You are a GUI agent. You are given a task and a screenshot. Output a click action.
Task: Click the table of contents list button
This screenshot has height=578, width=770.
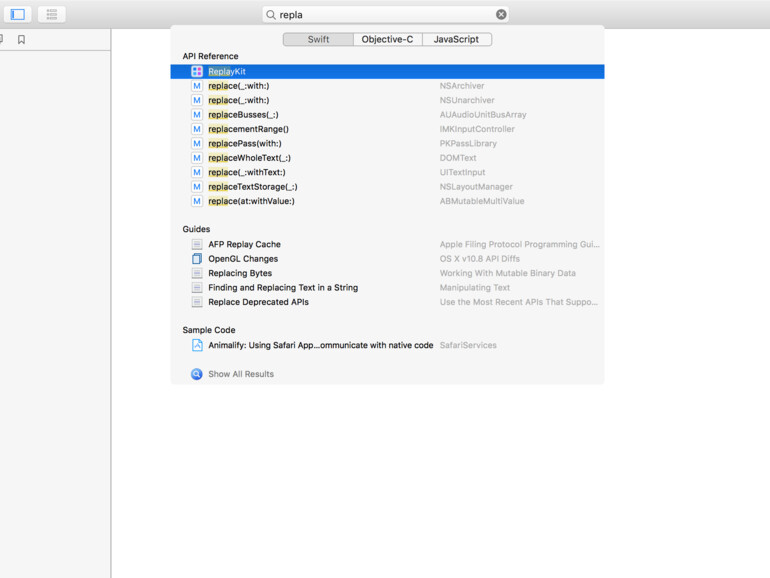click(52, 14)
